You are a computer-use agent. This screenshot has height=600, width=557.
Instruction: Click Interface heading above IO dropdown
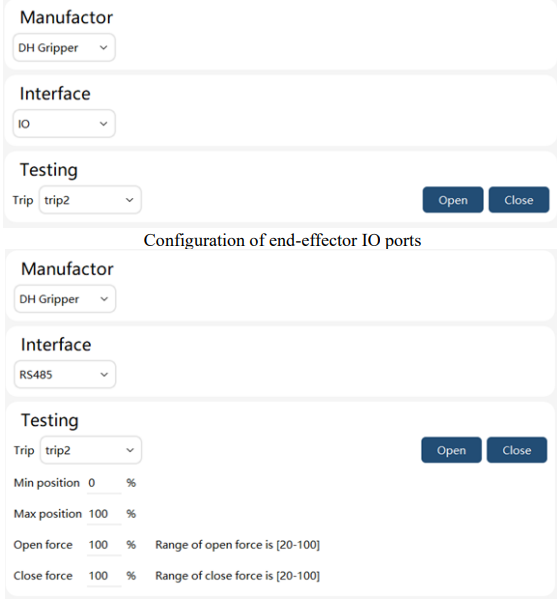tap(55, 94)
